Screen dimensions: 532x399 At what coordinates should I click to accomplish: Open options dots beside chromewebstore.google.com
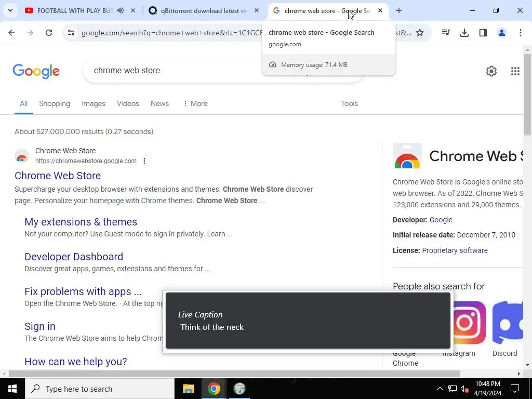[144, 161]
